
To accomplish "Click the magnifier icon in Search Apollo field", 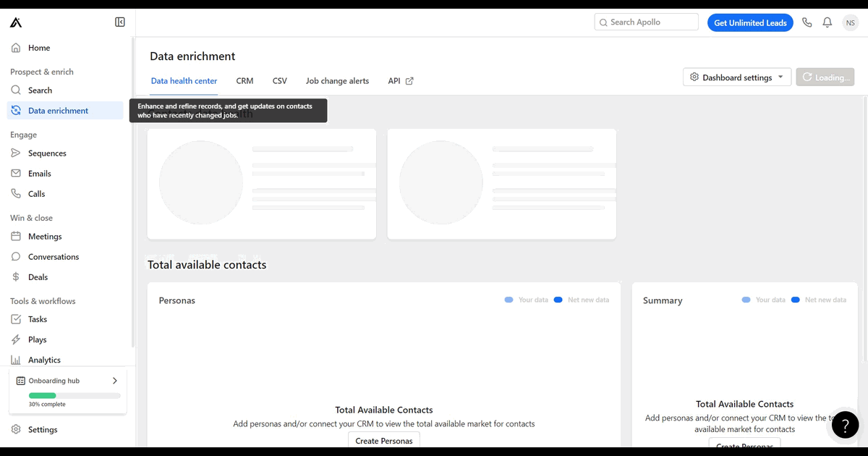I will pyautogui.click(x=603, y=22).
